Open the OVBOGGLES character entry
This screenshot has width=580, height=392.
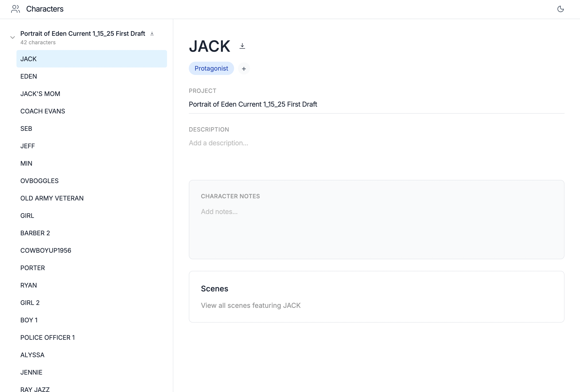(39, 181)
